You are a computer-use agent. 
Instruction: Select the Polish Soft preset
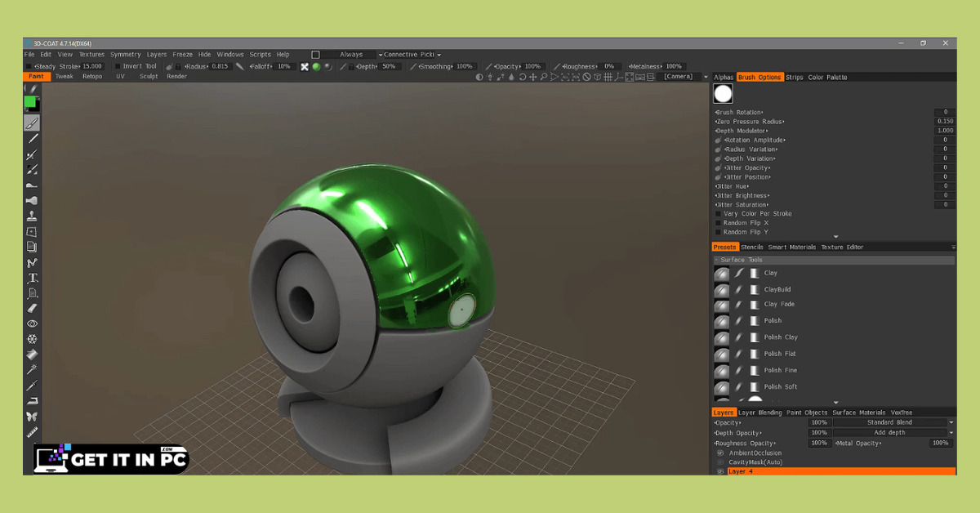tap(781, 386)
